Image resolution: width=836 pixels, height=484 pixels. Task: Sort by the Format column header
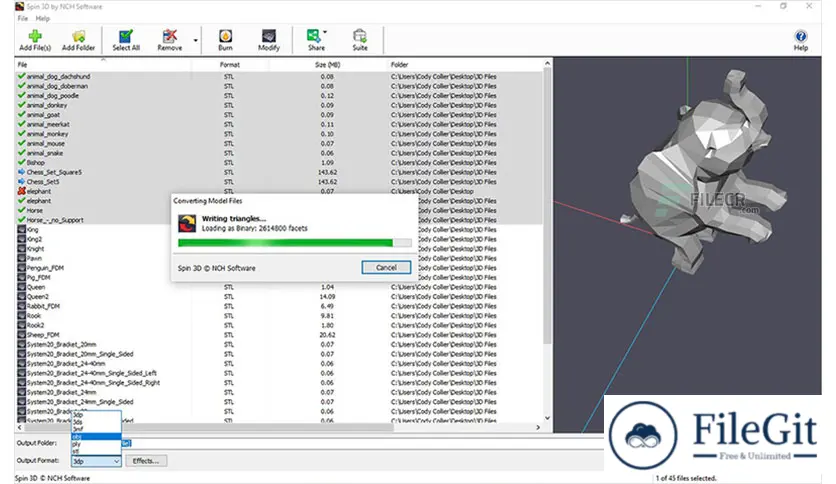click(230, 64)
